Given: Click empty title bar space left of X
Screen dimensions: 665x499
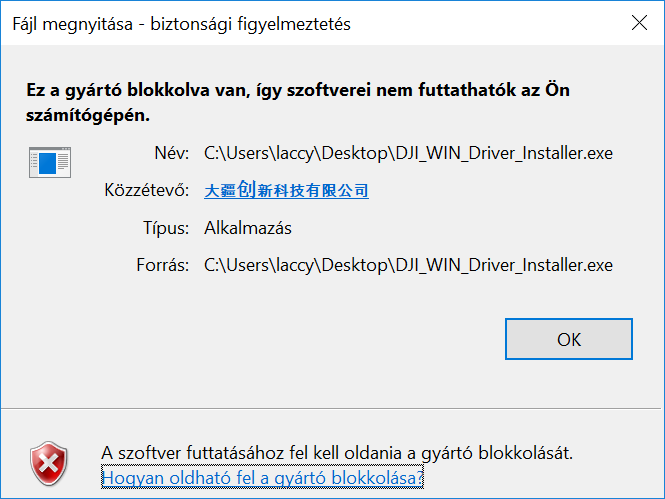Looking at the screenshot, I should (x=480, y=24).
